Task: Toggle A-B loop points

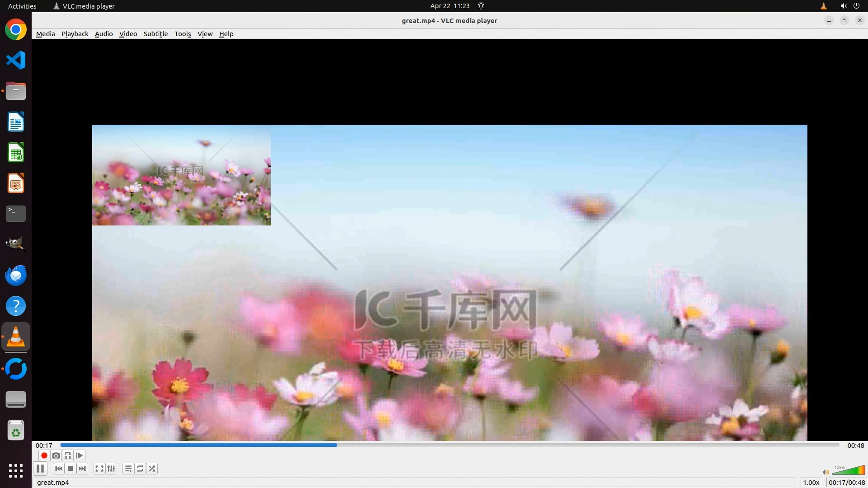Action: 68,455
